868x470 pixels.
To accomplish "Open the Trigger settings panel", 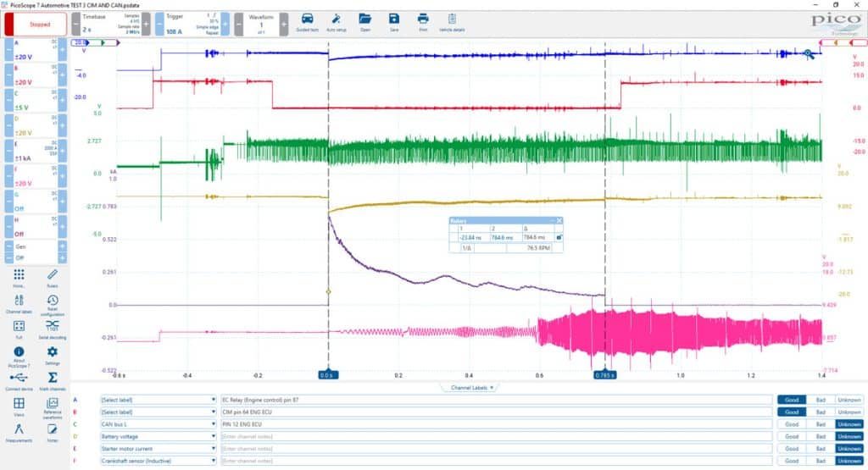I will tap(192, 25).
